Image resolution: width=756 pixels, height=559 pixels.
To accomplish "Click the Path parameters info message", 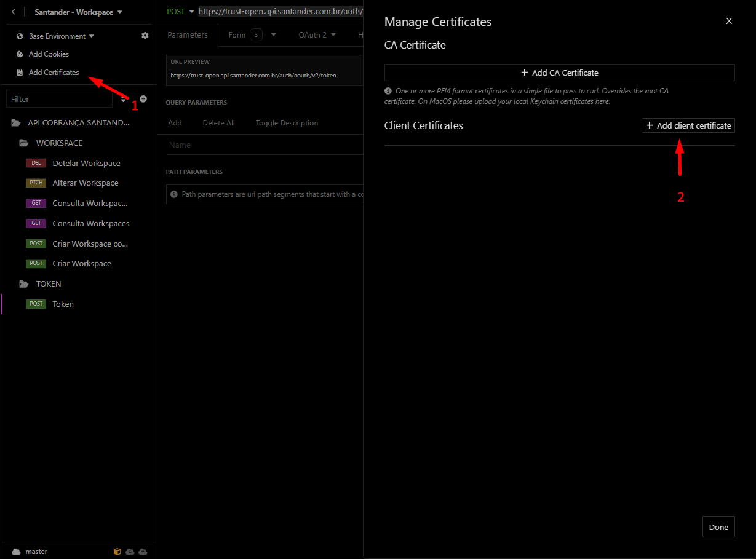I will pos(265,194).
